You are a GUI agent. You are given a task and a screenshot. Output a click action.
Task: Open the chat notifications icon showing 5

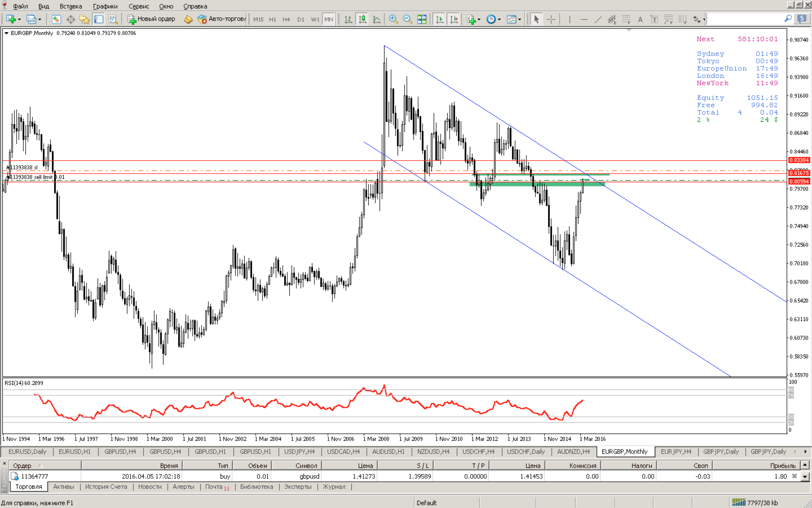coord(802,19)
